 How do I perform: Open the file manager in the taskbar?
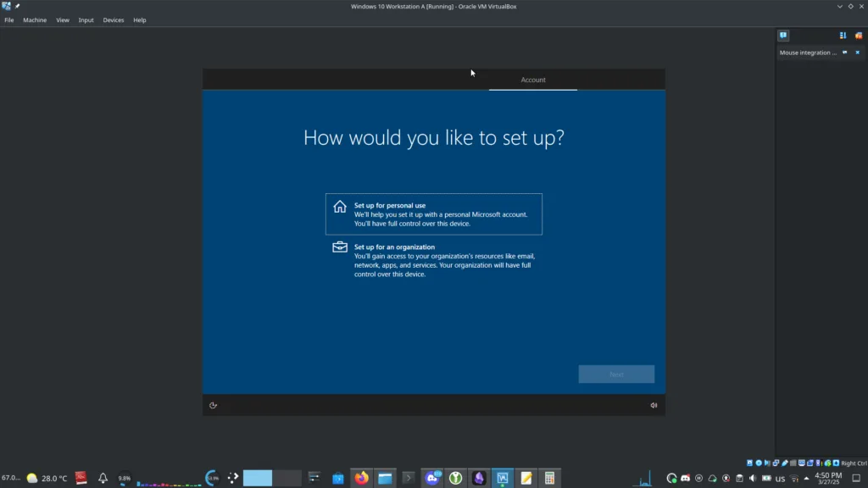[386, 478]
